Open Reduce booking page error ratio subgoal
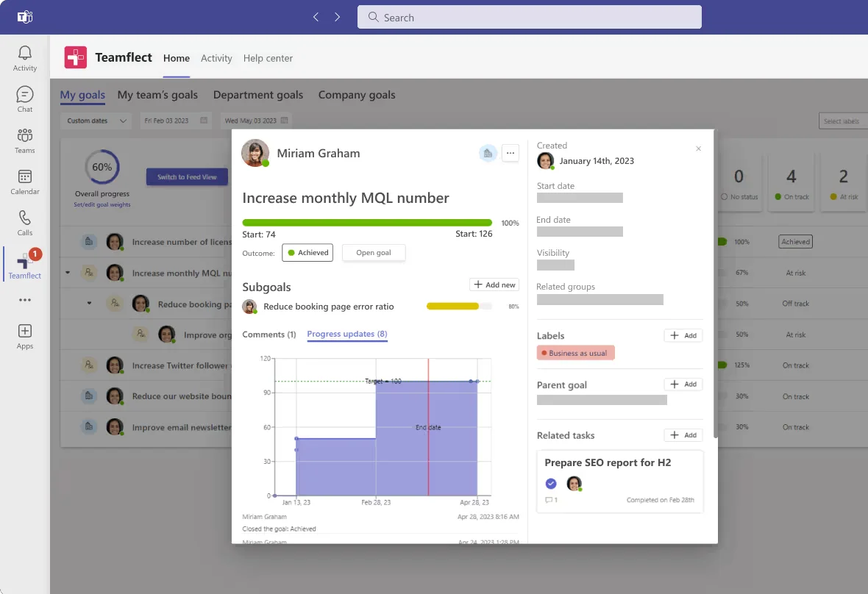The height and width of the screenshot is (594, 868). (329, 307)
